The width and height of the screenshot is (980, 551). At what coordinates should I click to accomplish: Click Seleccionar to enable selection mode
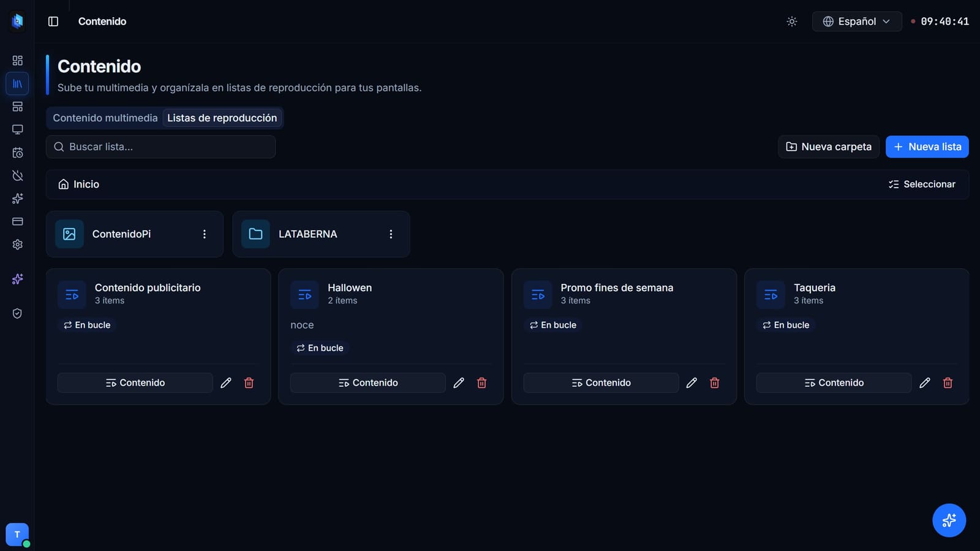922,184
